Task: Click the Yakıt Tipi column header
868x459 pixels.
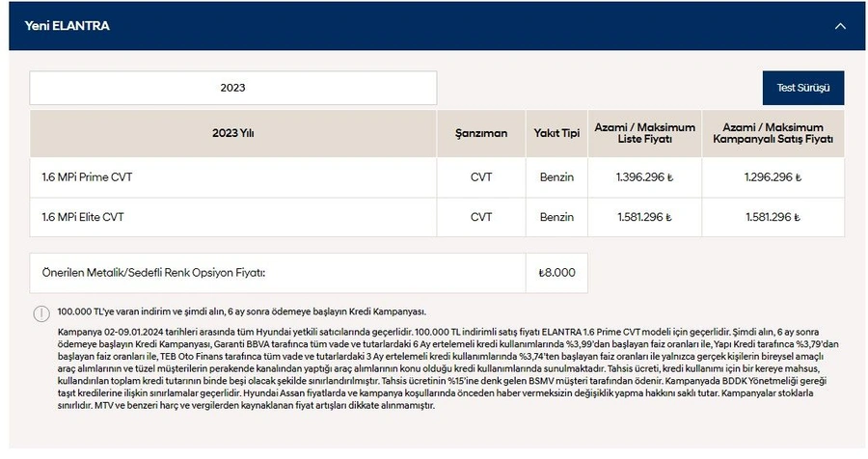Action: (x=556, y=133)
